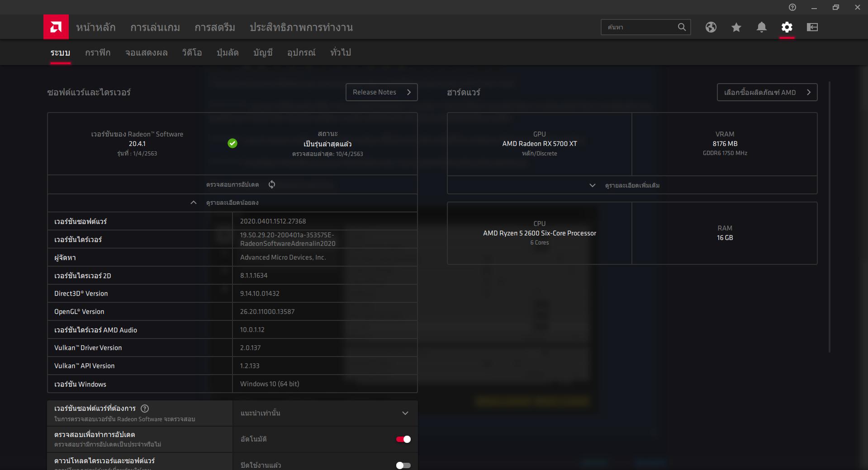Click the search magnifier icon
Image resolution: width=868 pixels, height=470 pixels.
click(x=682, y=27)
